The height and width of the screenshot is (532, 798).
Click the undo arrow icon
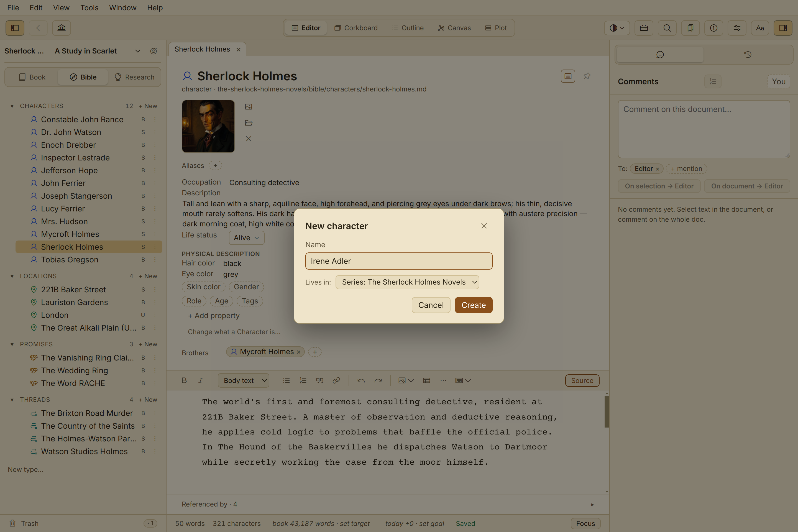pos(361,380)
